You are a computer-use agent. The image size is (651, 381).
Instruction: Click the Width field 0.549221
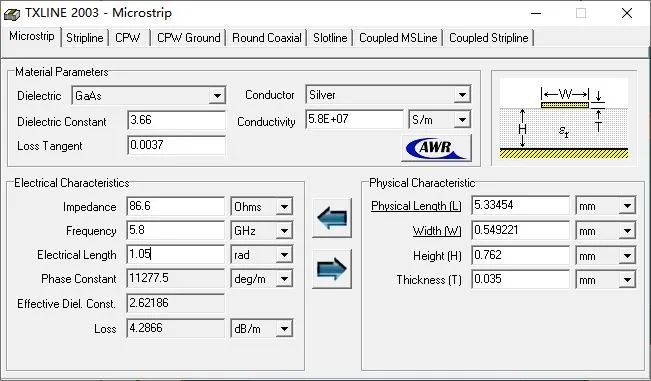[521, 230]
